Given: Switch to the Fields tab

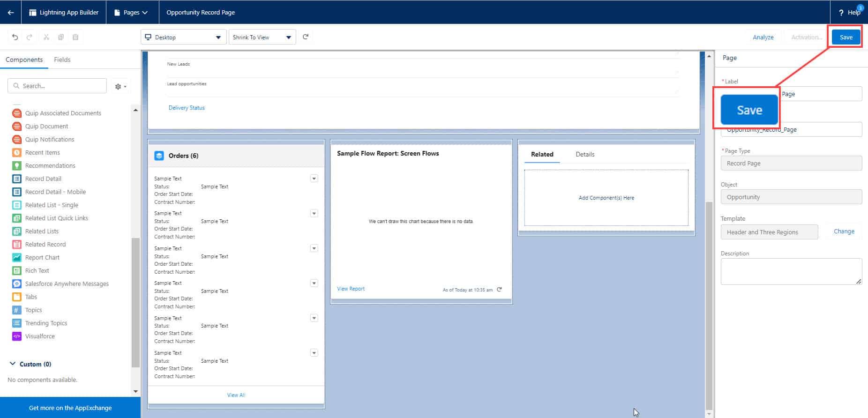Looking at the screenshot, I should click(x=62, y=60).
